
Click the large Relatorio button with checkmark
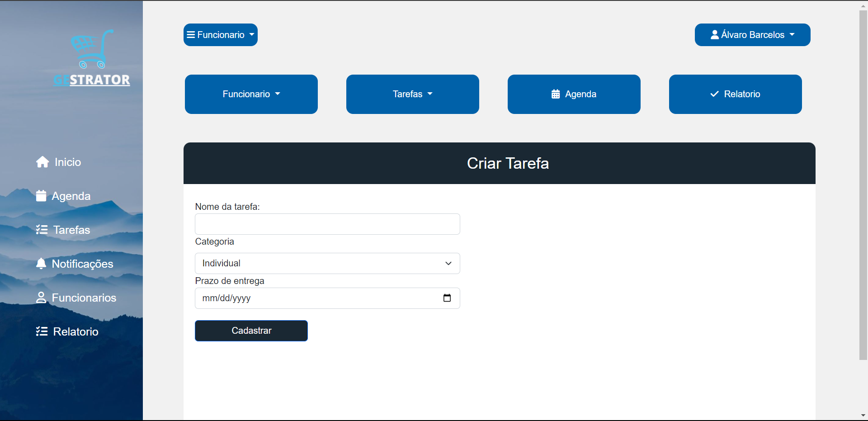(x=736, y=94)
